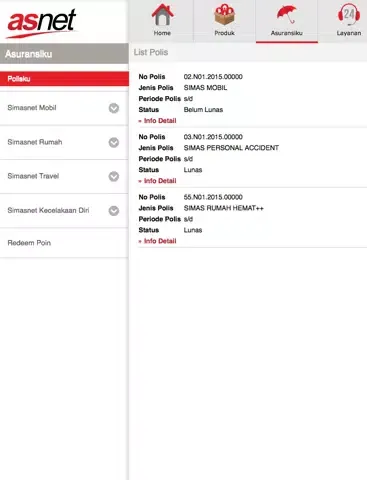The width and height of the screenshot is (367, 480).
Task: Open Info Detail for SIMAS PERSONAL ACCIDENT policy
Action: 157,181
